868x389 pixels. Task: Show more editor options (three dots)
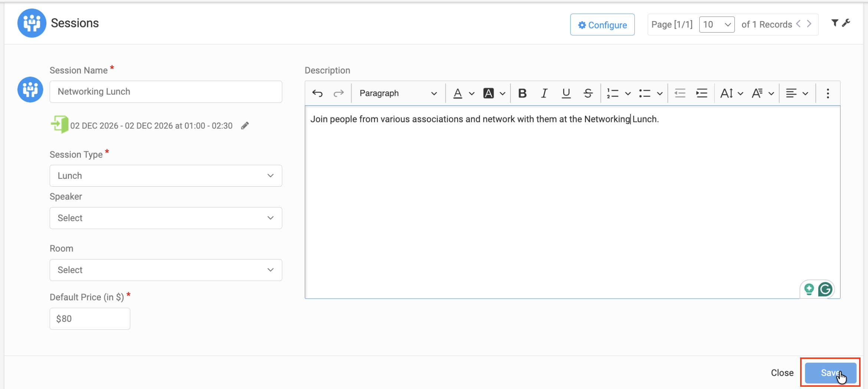coord(828,93)
